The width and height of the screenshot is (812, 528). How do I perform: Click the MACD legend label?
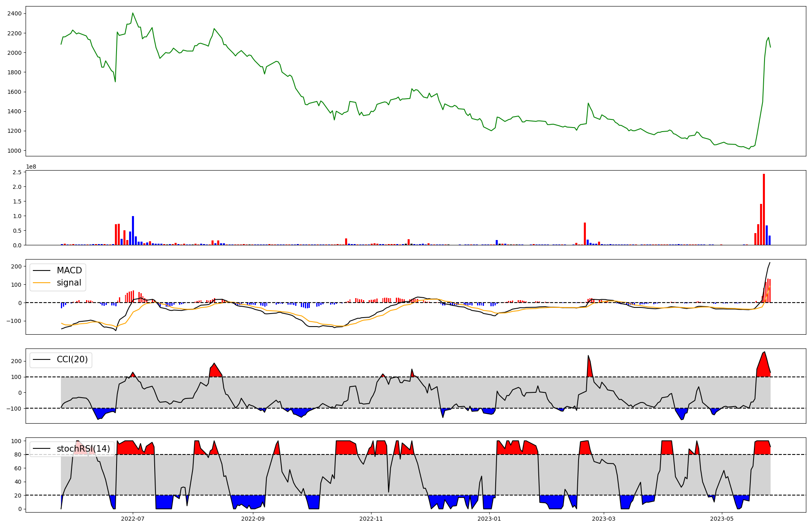(69, 270)
